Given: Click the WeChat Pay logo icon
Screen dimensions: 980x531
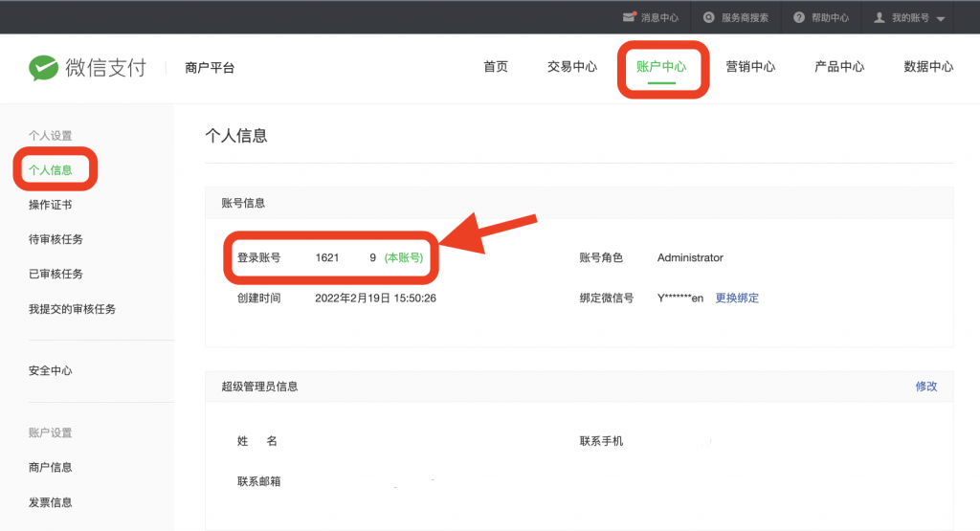Looking at the screenshot, I should coord(43,68).
